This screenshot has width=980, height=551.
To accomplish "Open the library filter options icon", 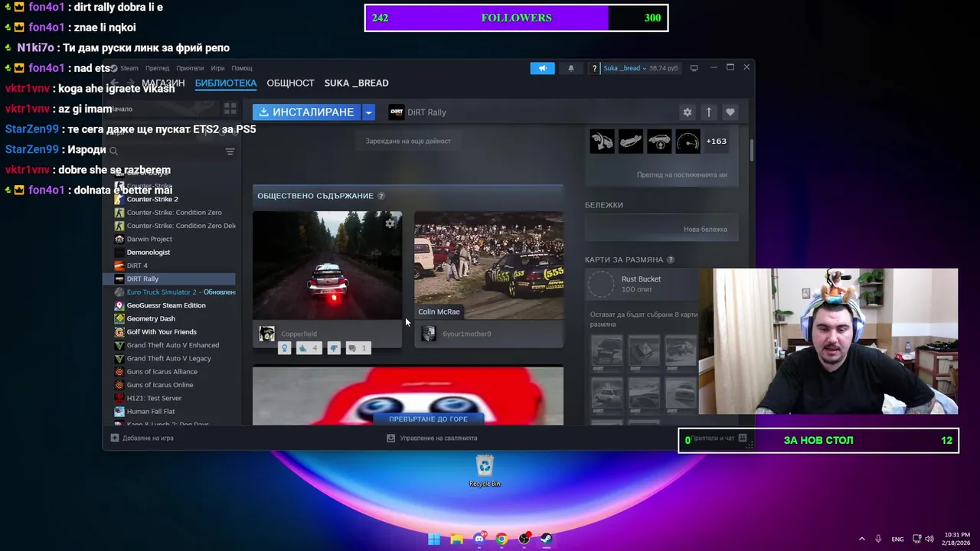I will [x=230, y=152].
